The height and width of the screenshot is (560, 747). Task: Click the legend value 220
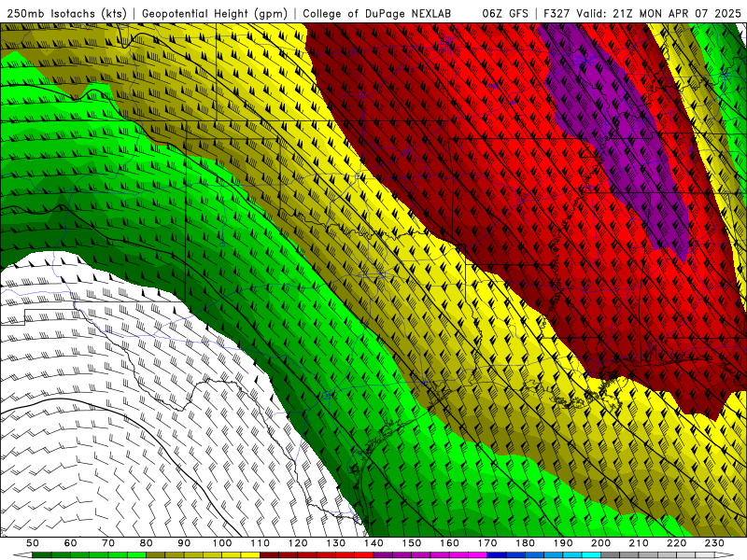pyautogui.click(x=676, y=543)
